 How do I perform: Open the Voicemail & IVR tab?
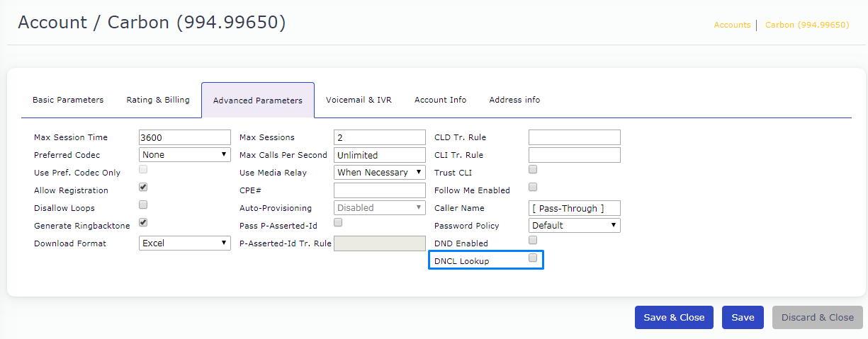pyautogui.click(x=359, y=100)
